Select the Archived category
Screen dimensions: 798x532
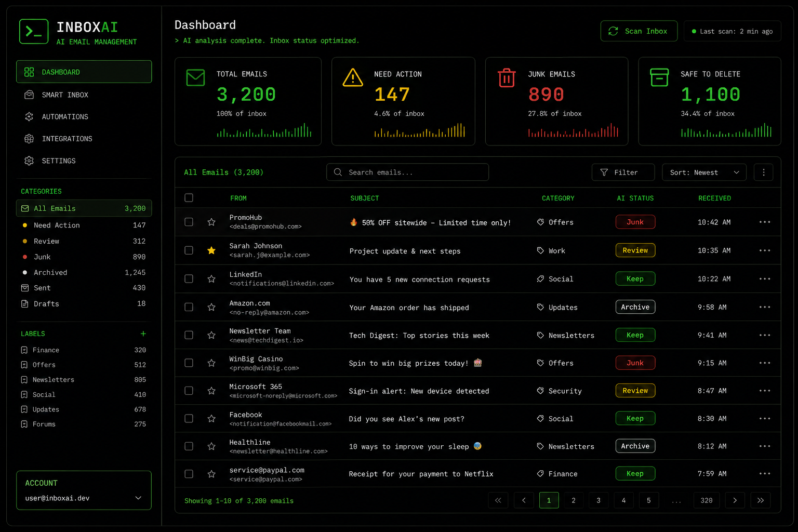pos(84,272)
